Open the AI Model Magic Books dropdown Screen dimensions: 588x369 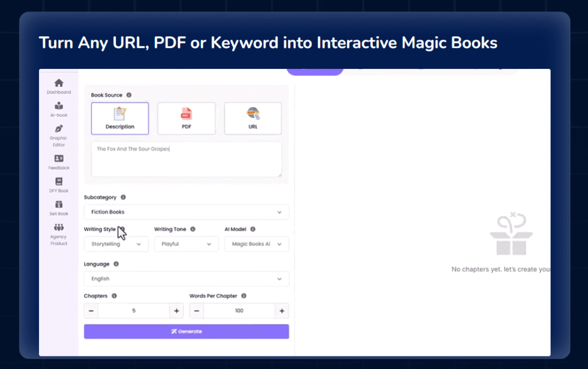tap(256, 244)
